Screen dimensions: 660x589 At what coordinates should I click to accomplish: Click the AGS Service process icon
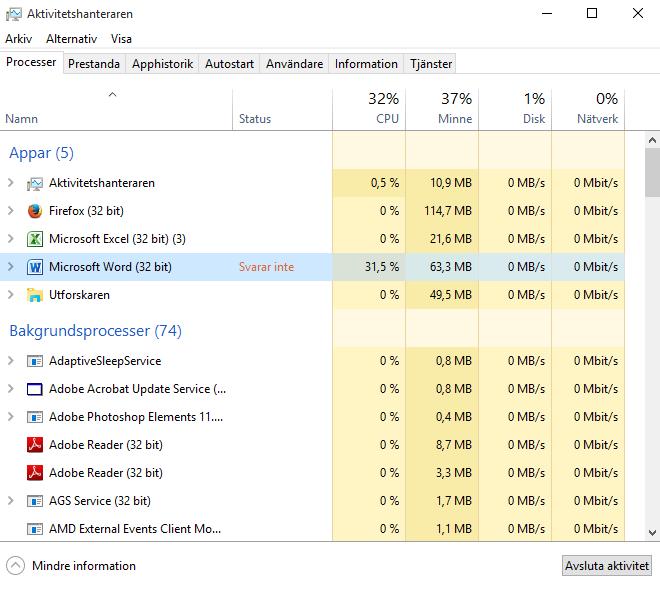point(35,501)
